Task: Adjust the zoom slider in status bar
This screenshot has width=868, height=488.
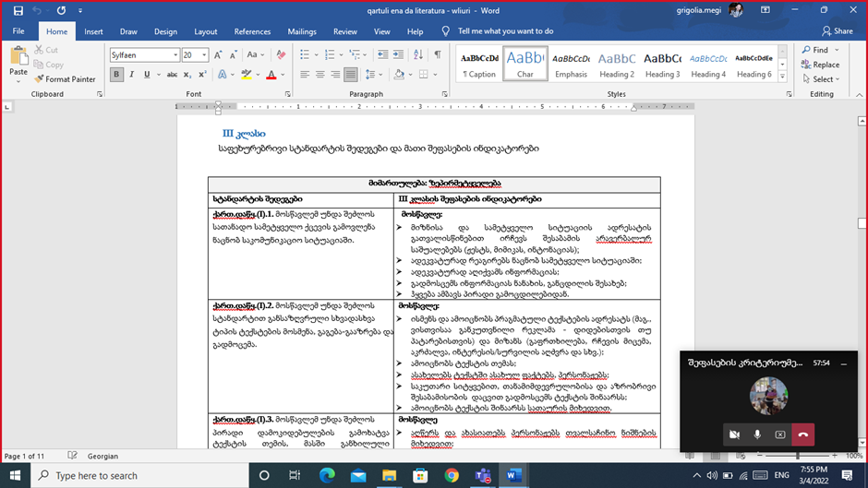Action: (x=797, y=456)
